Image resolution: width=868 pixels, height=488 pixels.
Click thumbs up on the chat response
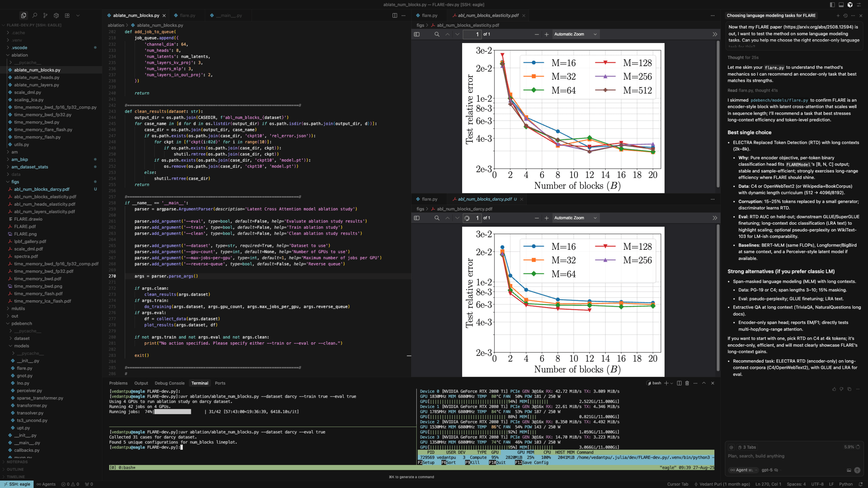tap(834, 389)
